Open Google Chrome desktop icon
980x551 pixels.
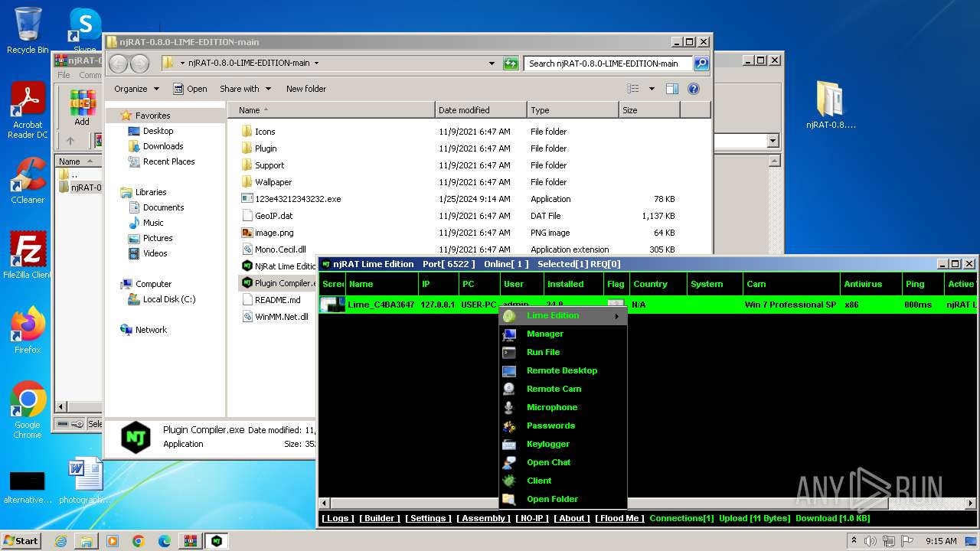pyautogui.click(x=28, y=409)
